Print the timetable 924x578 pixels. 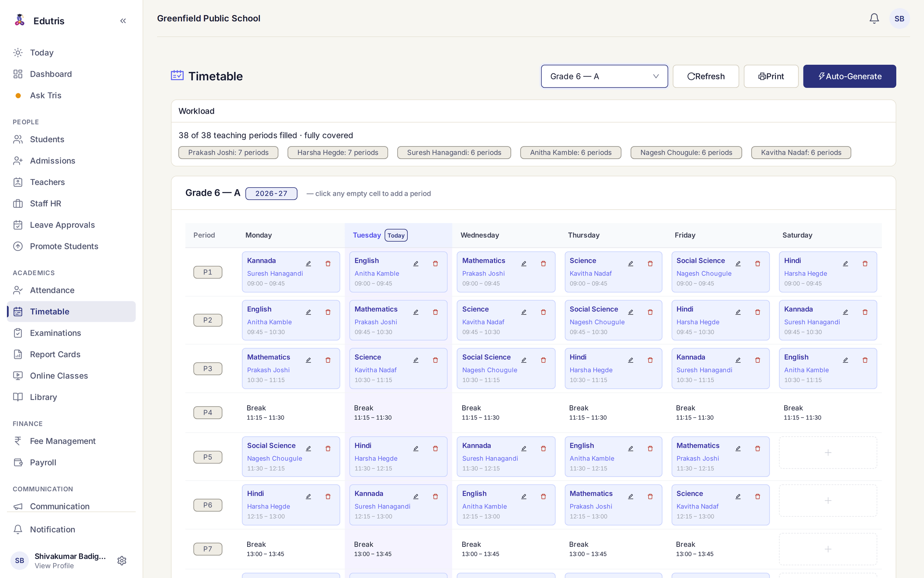tap(771, 76)
